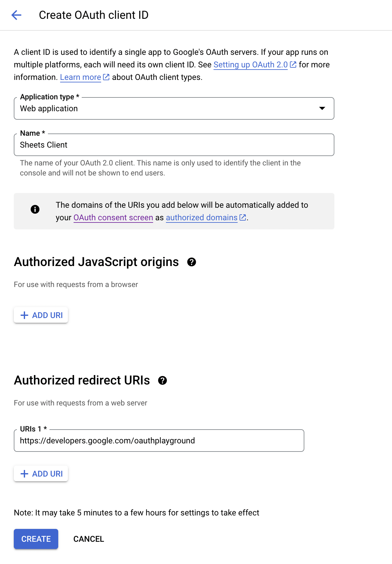392x564 pixels.
Task: Click the external link icon next to Learn more
Action: pos(106,77)
